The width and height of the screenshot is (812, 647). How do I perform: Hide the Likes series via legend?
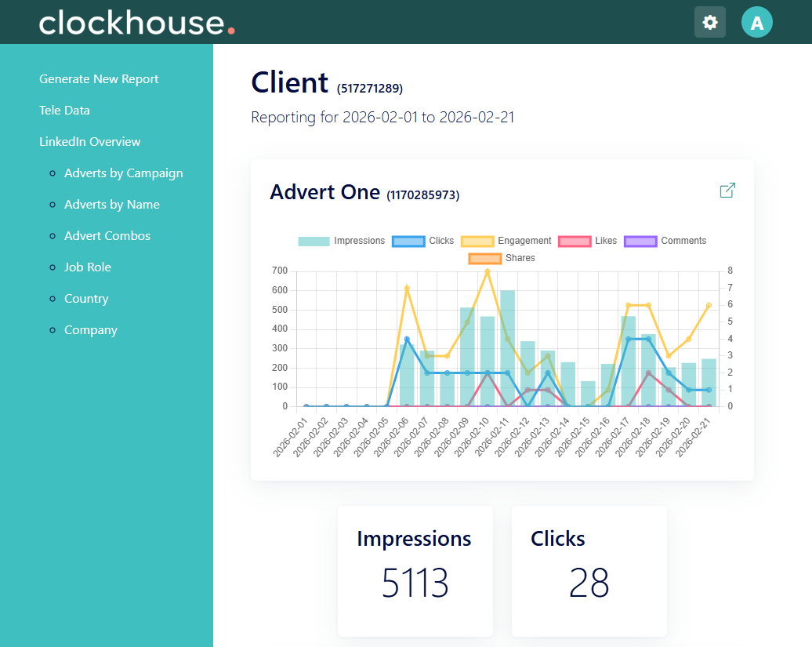pyautogui.click(x=587, y=241)
